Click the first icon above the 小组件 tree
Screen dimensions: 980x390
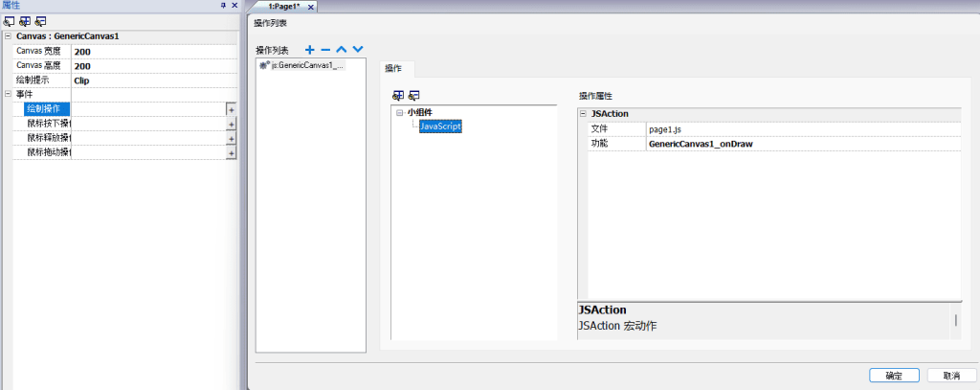click(398, 96)
